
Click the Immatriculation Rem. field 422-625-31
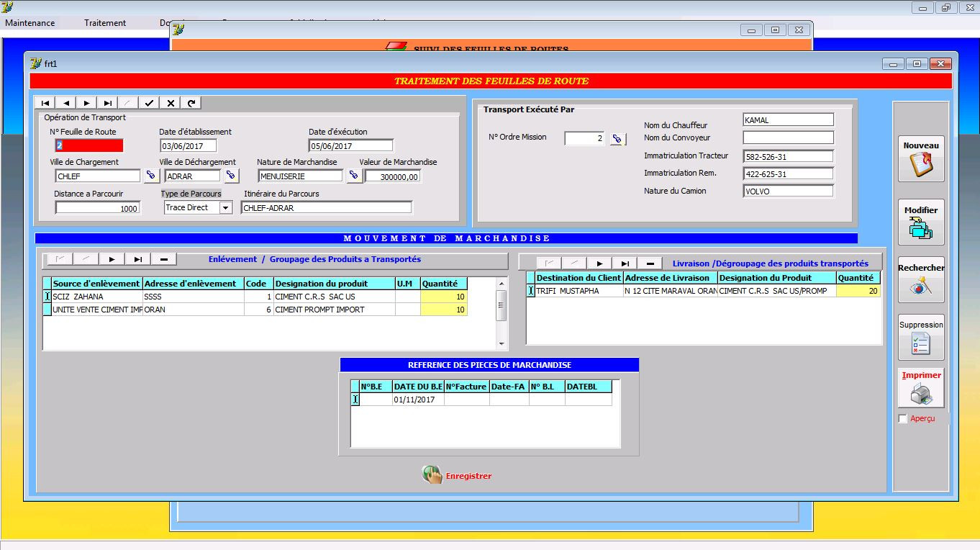click(789, 174)
